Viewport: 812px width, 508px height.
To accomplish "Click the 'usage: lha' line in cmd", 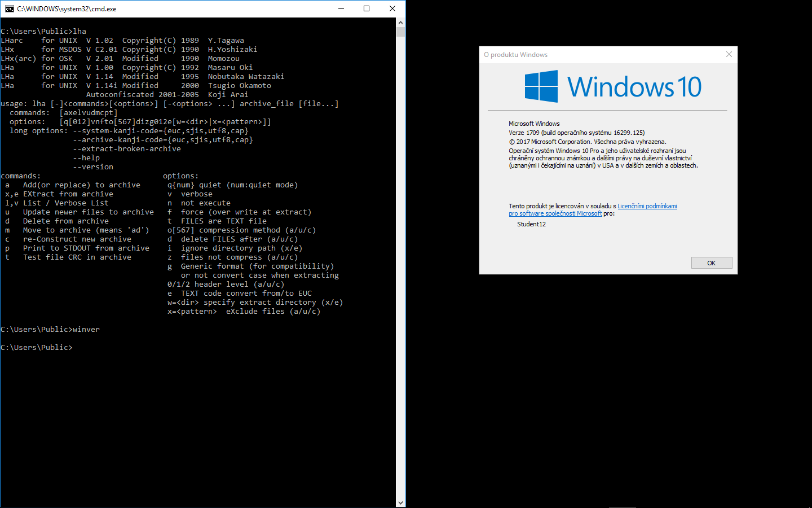I will click(170, 104).
